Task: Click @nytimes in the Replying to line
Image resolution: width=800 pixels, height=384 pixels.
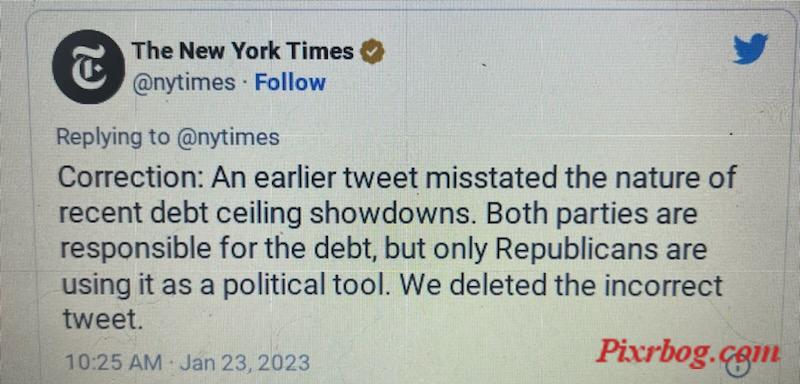Action: tap(228, 138)
